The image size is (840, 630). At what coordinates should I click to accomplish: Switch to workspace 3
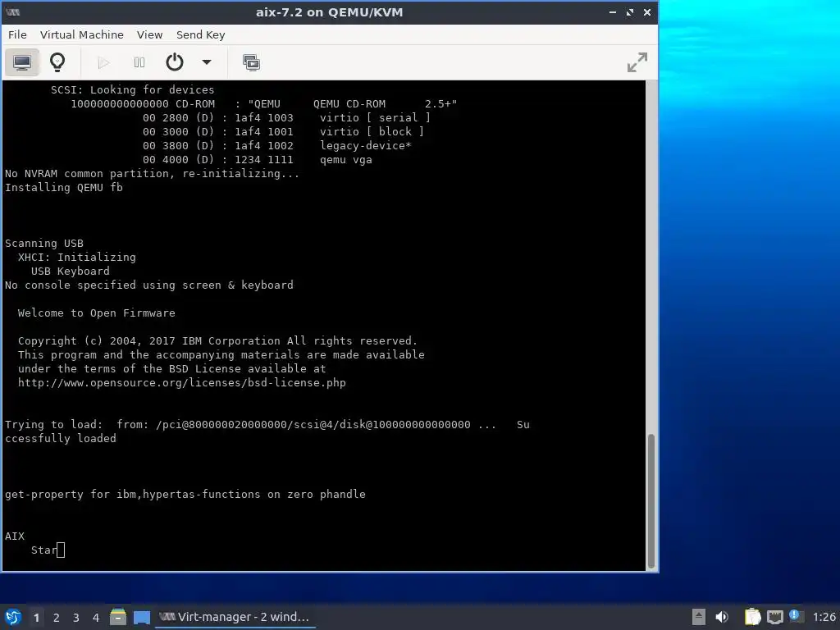pos(76,618)
